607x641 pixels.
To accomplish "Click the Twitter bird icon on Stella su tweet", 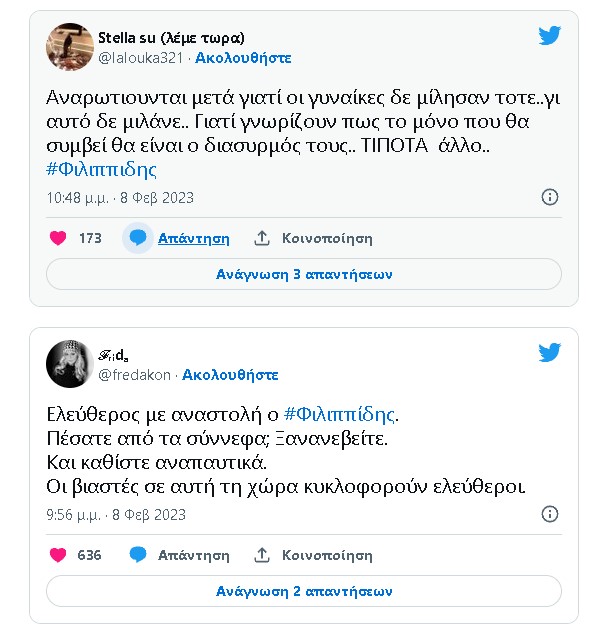I will [x=550, y=36].
